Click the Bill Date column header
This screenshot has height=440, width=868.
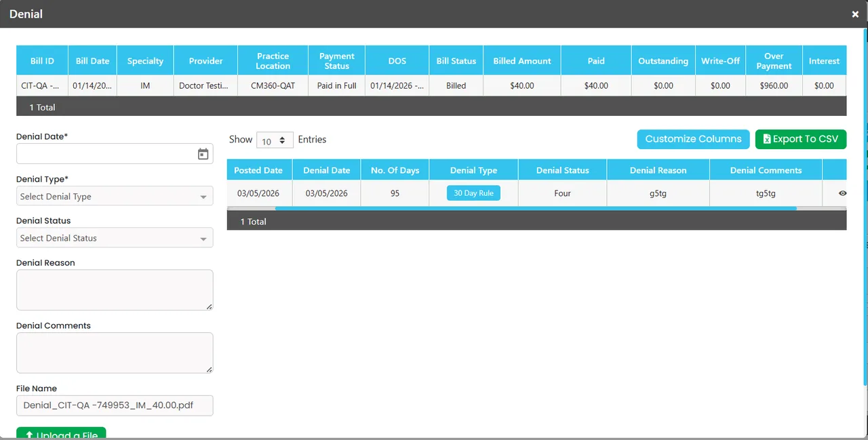click(92, 61)
